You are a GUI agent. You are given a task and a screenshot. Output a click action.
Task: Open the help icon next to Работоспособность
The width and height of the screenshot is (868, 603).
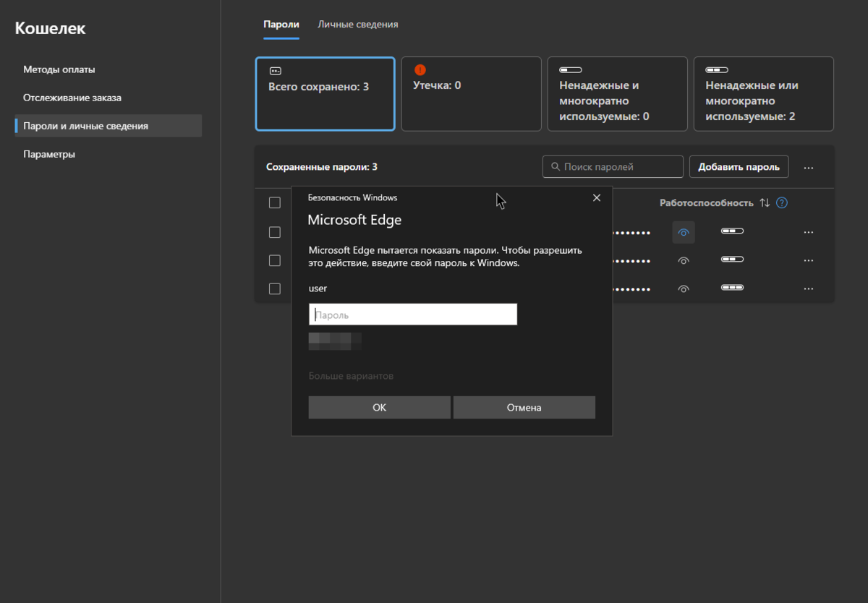pos(782,203)
